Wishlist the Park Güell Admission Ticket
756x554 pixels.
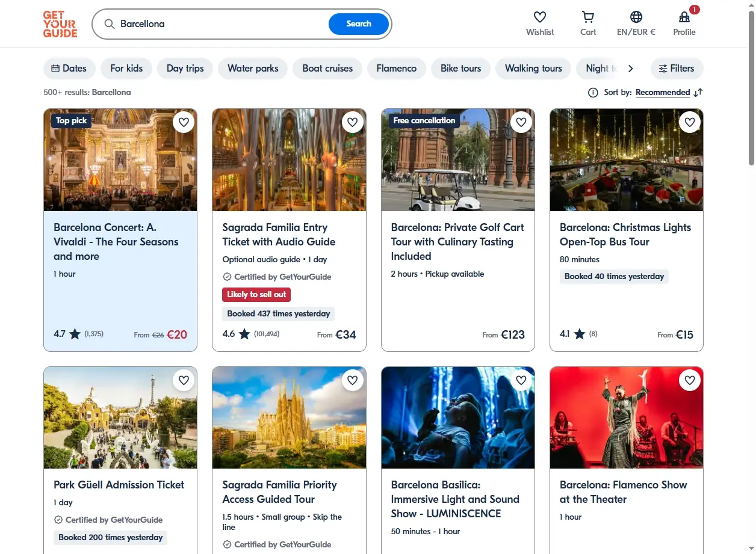click(x=184, y=380)
